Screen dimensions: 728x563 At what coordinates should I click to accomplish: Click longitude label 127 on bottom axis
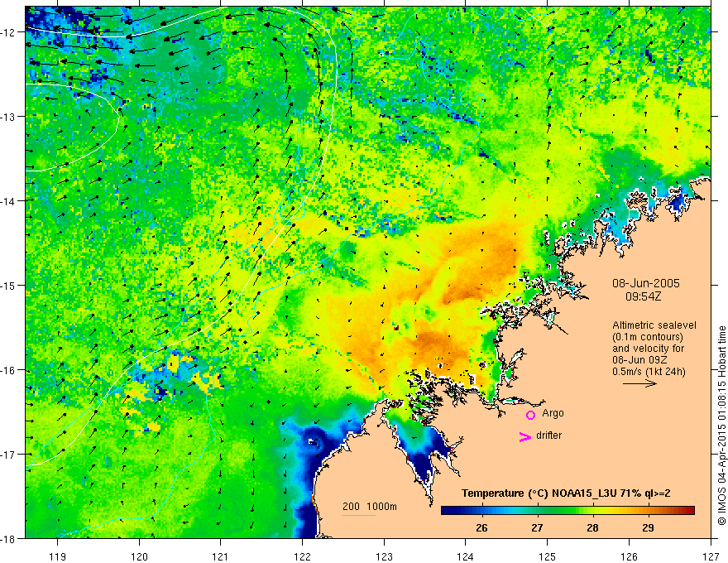(x=711, y=556)
